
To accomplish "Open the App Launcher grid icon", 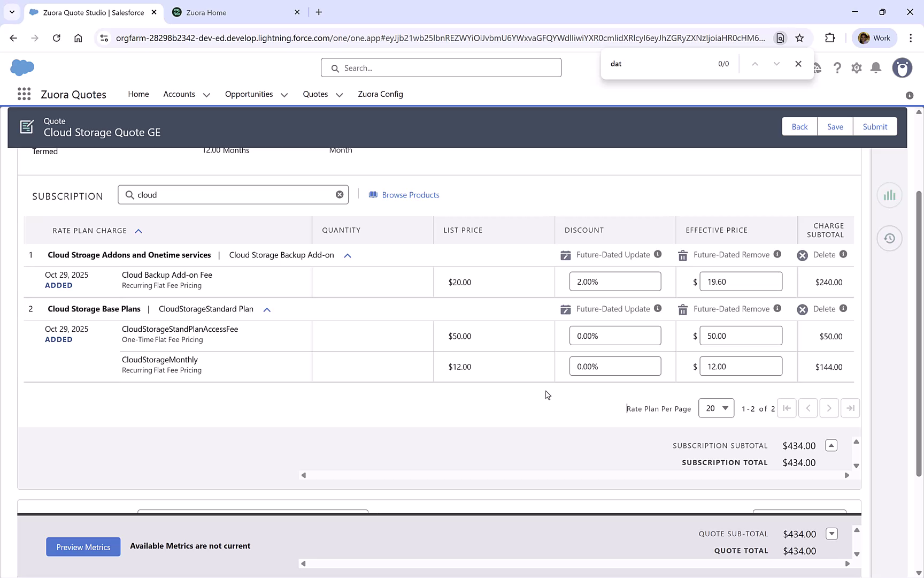I will pyautogui.click(x=24, y=94).
